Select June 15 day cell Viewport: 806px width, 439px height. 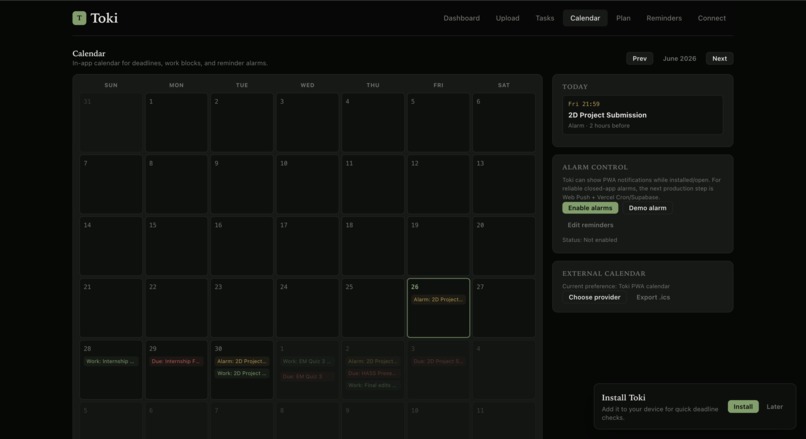pos(176,246)
